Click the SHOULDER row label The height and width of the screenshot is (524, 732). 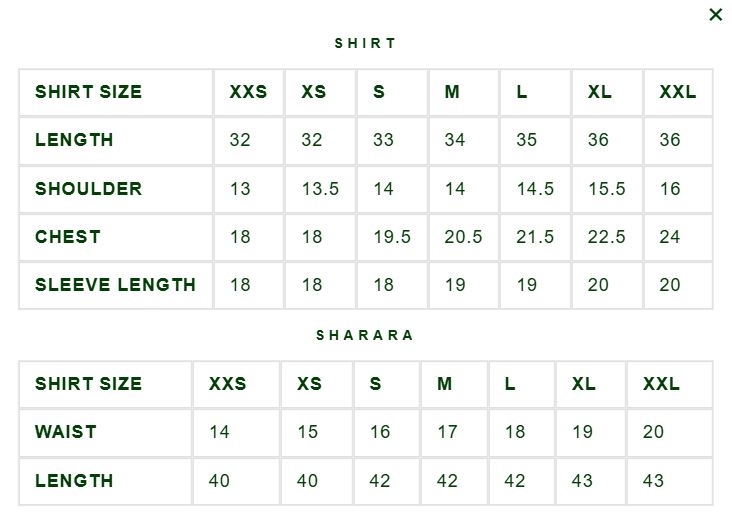[88, 189]
